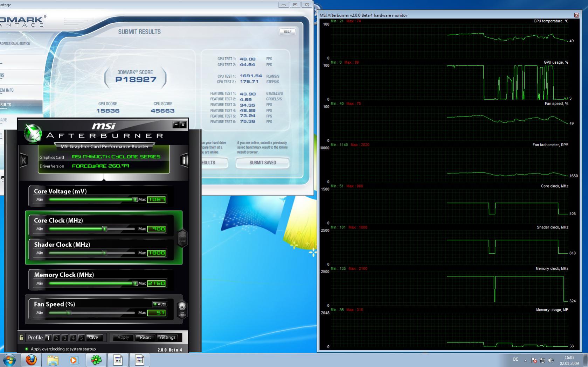Select Afterburner profile slot 4

[x=73, y=338]
